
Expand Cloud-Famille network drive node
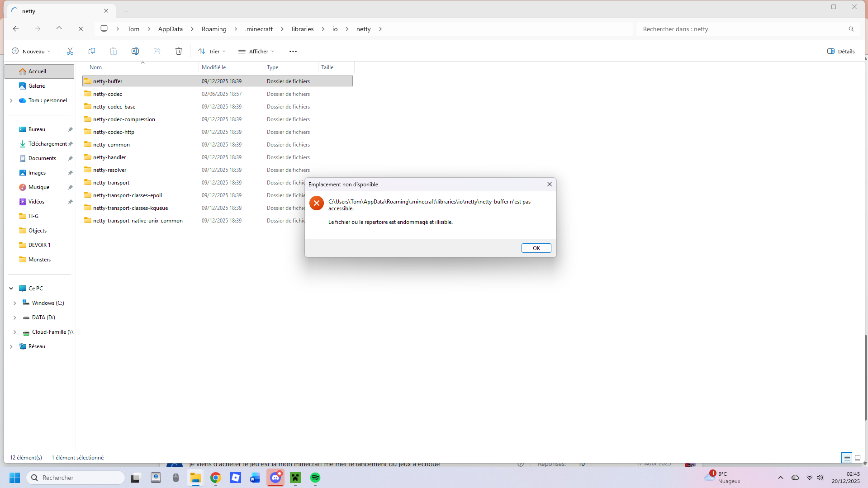pyautogui.click(x=15, y=332)
